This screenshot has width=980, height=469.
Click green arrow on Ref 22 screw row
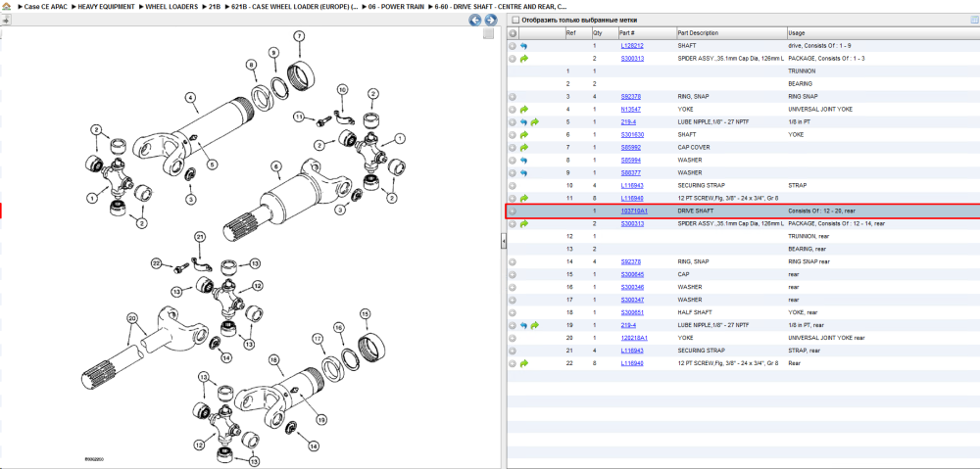tap(523, 363)
